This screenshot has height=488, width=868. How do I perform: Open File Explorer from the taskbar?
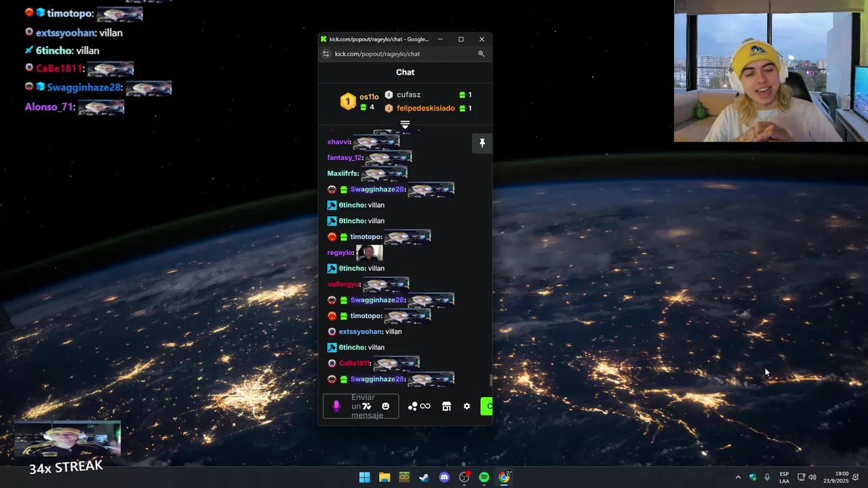point(384,477)
